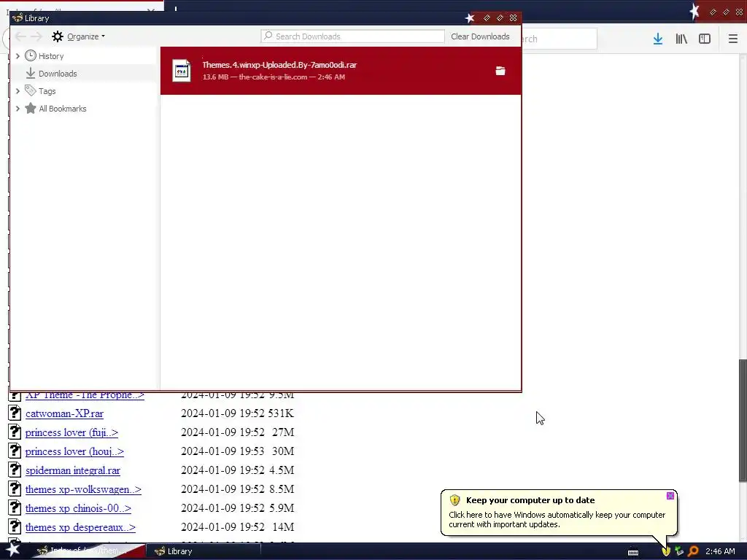
Task: Click the Firefox downloads arrow toolbar icon
Action: tap(658, 39)
